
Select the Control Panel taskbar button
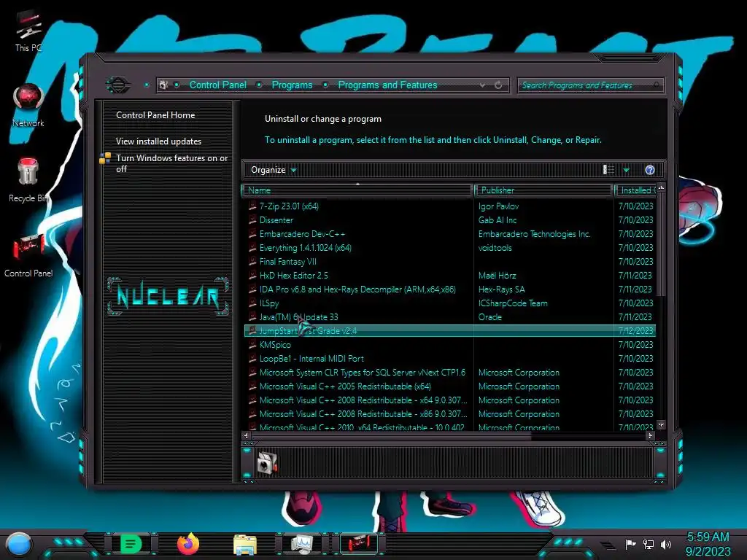tap(359, 543)
